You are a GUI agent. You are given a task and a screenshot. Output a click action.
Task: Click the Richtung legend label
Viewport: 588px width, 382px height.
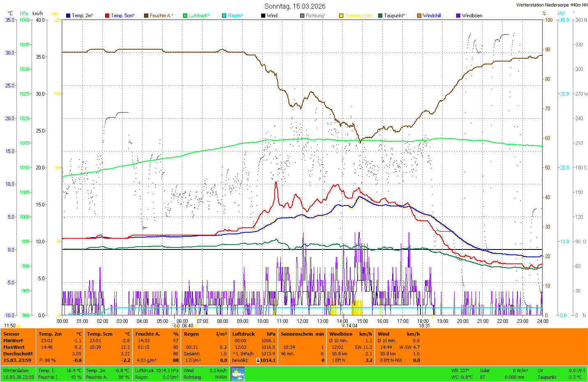point(315,16)
